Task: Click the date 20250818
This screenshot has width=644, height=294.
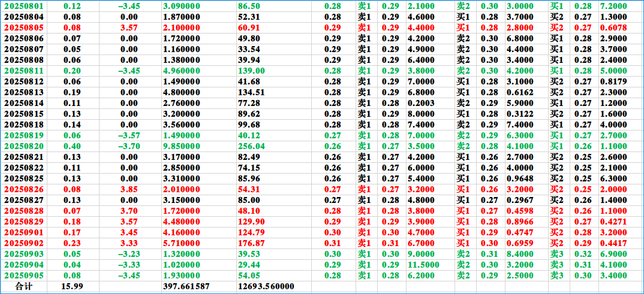Action: 23,124
